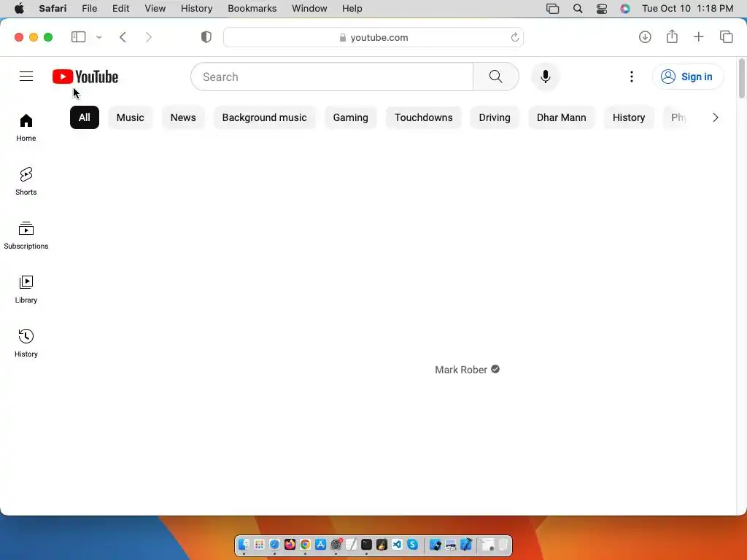Open Subscriptions in the sidebar
Image resolution: width=747 pixels, height=560 pixels.
[26, 236]
